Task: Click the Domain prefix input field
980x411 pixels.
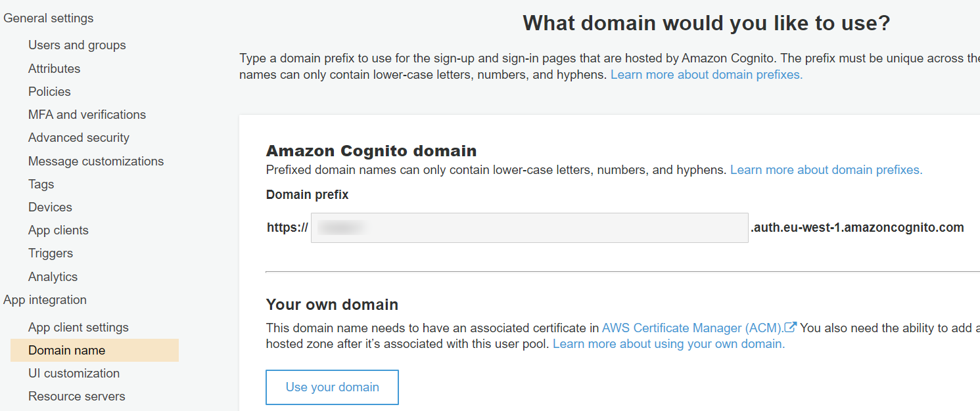Action: (x=529, y=227)
